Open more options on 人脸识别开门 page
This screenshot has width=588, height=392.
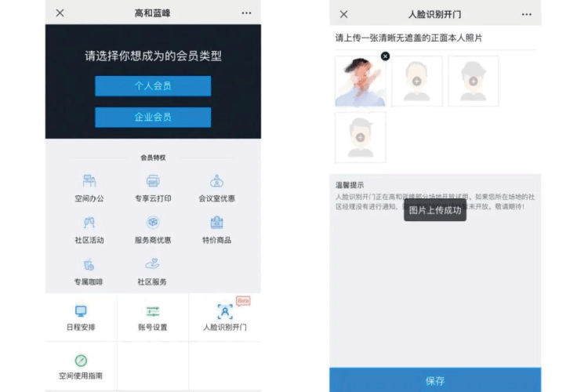[x=526, y=14]
